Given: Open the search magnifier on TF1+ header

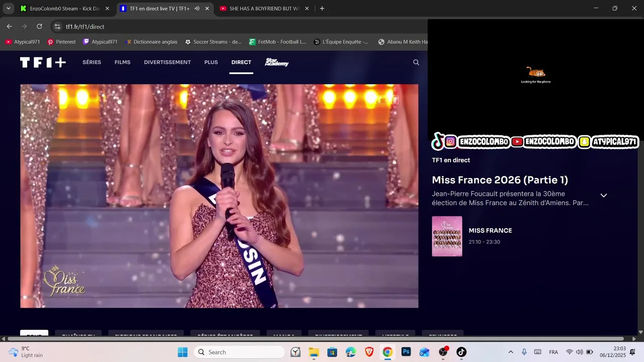Looking at the screenshot, I should (x=416, y=62).
